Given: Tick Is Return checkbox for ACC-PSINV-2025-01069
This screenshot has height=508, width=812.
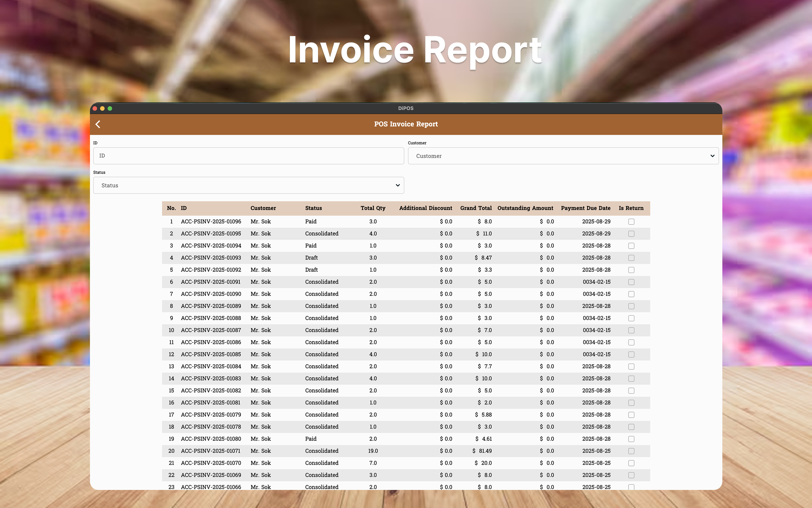Looking at the screenshot, I should (631, 476).
